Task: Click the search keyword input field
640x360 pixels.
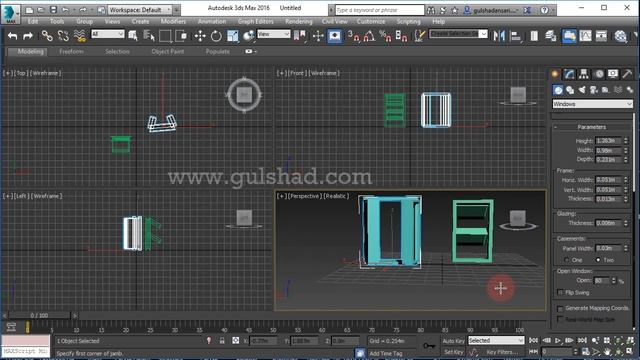Action: [x=379, y=10]
